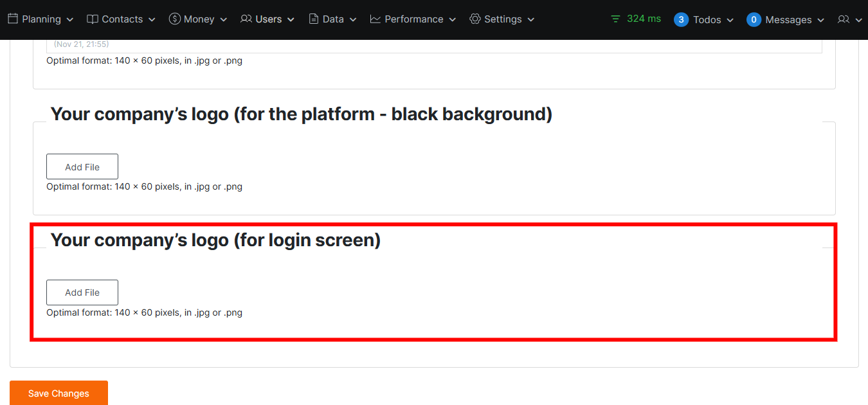Image resolution: width=868 pixels, height=405 pixels.
Task: Expand the chevron next to Messages
Action: [x=820, y=21]
